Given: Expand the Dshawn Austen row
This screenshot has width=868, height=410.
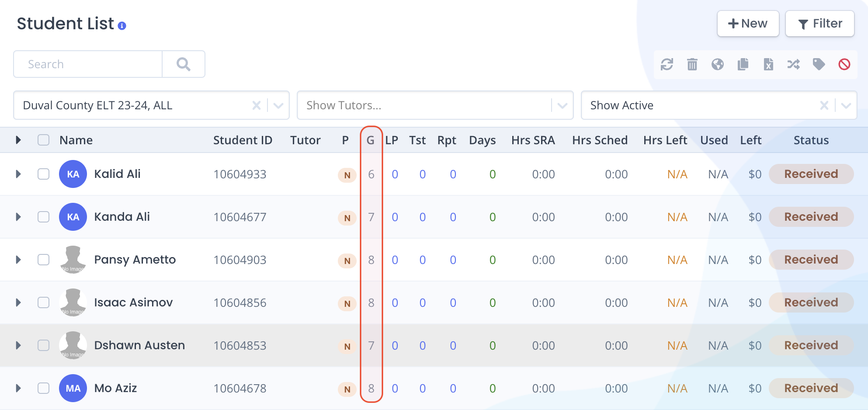Looking at the screenshot, I should 18,345.
